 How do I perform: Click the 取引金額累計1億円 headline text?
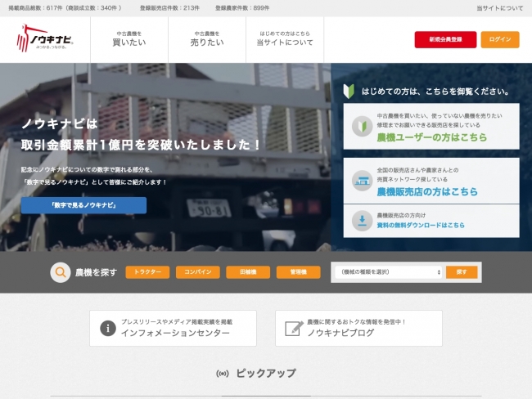[140, 145]
